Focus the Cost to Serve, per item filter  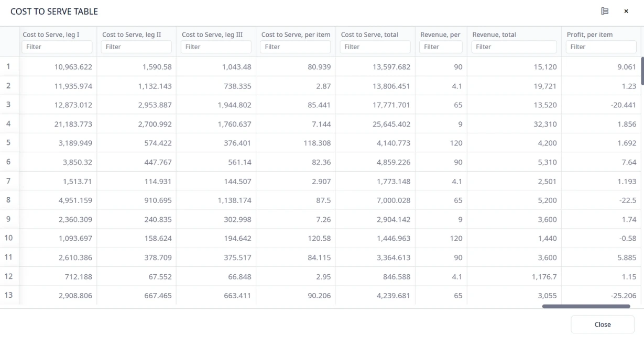(296, 47)
